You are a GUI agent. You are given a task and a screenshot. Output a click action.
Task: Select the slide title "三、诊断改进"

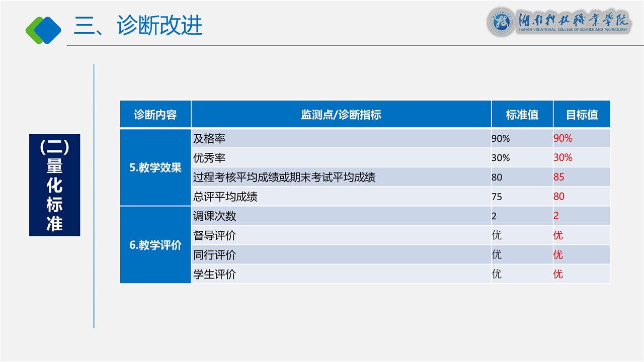(x=138, y=26)
